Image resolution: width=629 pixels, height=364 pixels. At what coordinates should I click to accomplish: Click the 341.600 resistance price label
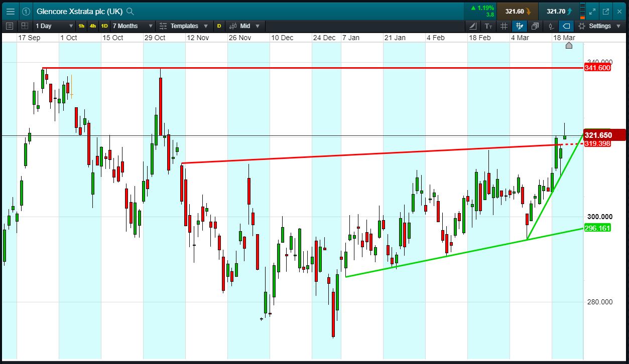[x=597, y=68]
